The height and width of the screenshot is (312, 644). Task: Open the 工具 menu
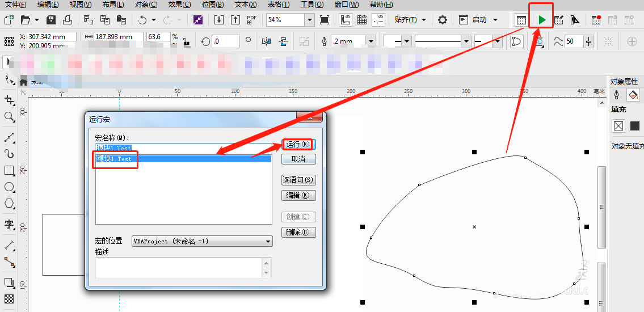click(312, 5)
